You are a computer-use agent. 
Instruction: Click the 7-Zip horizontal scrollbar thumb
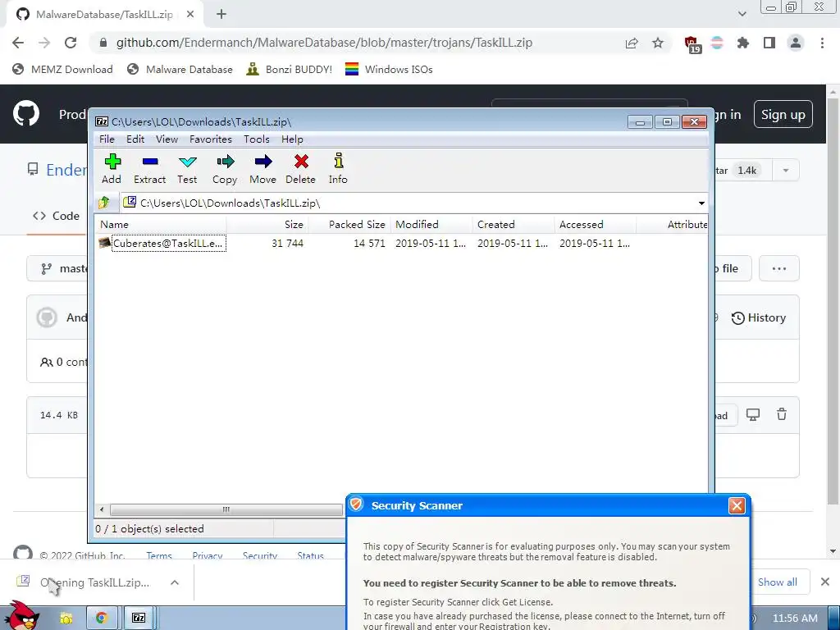226,509
